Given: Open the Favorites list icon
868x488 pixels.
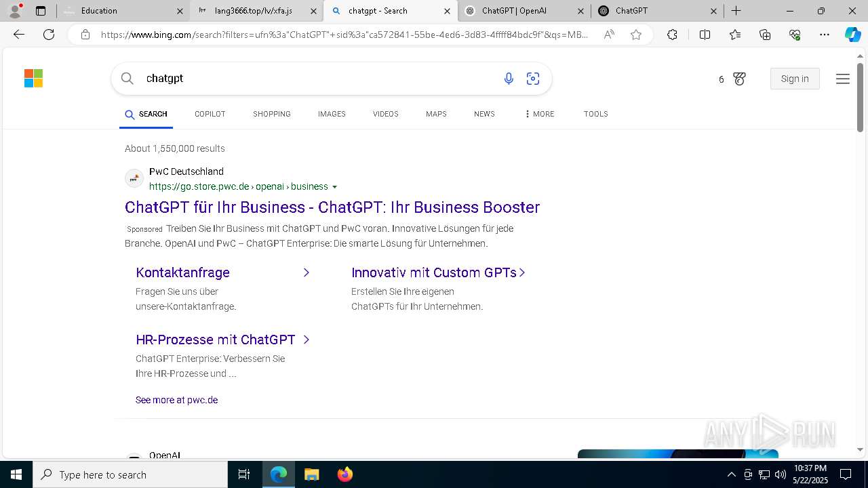Looking at the screenshot, I should tap(735, 35).
